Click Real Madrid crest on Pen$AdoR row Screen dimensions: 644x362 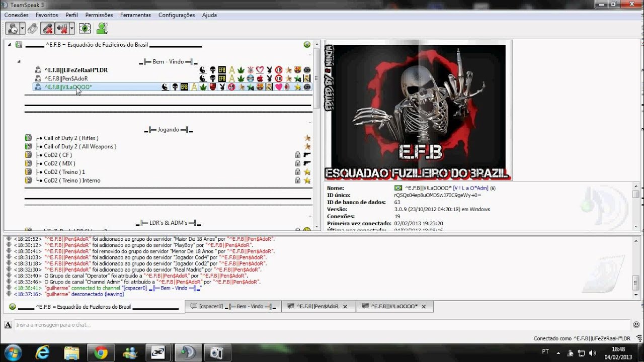(307, 78)
